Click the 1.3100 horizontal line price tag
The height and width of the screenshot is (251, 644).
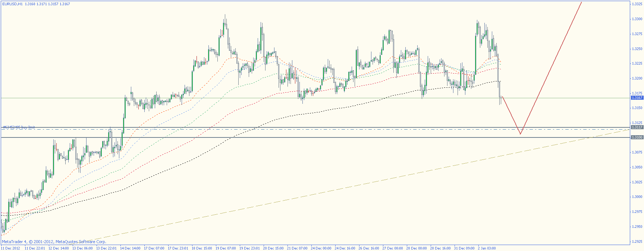click(637, 137)
